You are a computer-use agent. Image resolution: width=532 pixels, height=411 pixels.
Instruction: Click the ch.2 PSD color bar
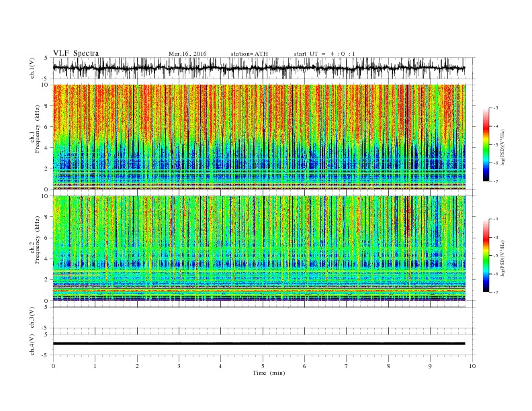click(486, 255)
